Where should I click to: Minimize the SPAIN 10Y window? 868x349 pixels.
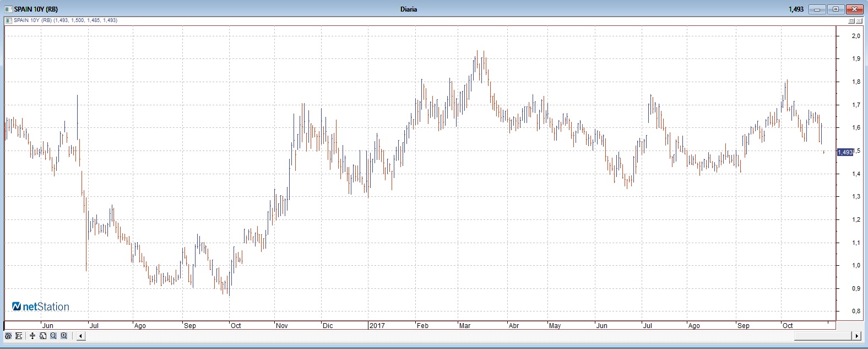coord(817,9)
